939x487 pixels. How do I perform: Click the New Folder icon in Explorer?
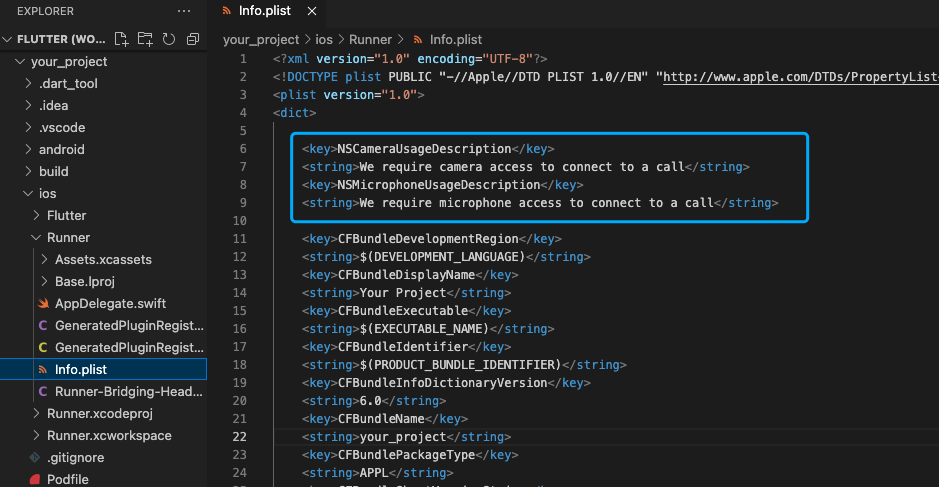point(146,40)
